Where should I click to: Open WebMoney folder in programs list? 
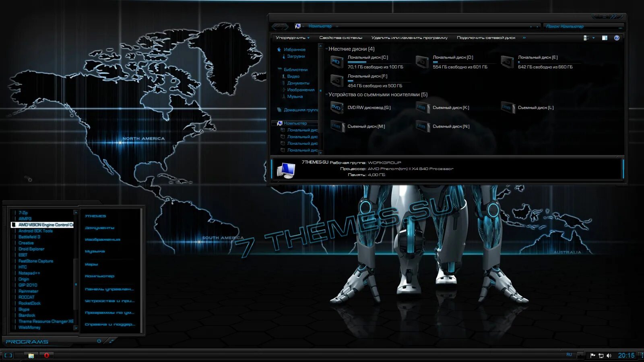coord(29,327)
